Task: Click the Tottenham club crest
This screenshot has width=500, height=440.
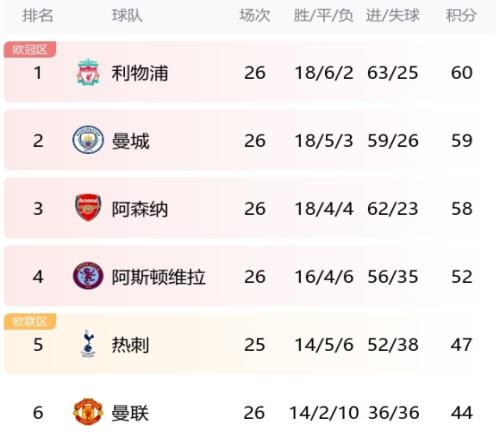Action: tap(88, 343)
